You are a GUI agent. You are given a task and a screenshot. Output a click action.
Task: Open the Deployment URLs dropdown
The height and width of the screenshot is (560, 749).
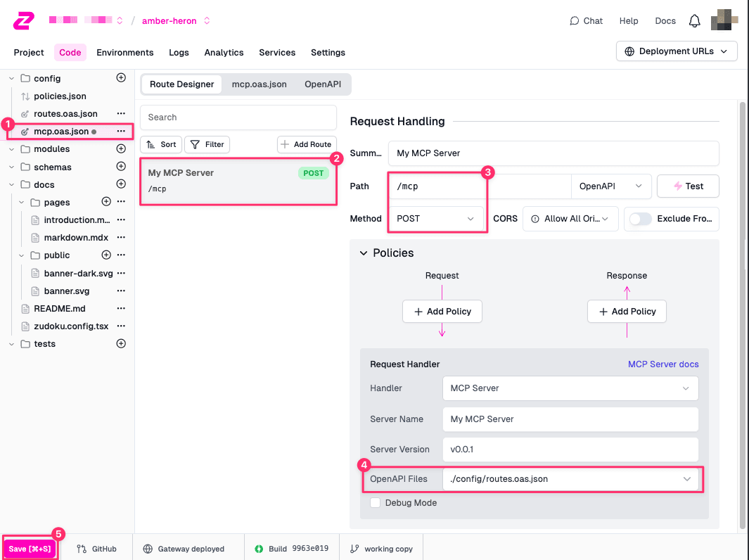(x=676, y=51)
